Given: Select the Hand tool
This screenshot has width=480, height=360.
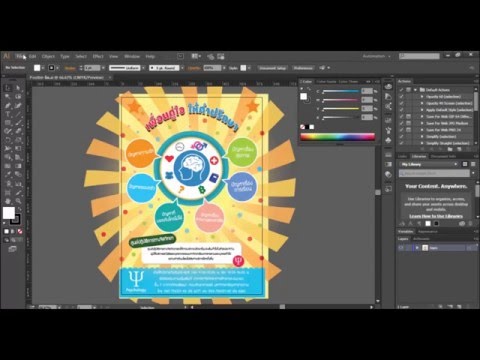Looking at the screenshot, I should coord(8,201).
